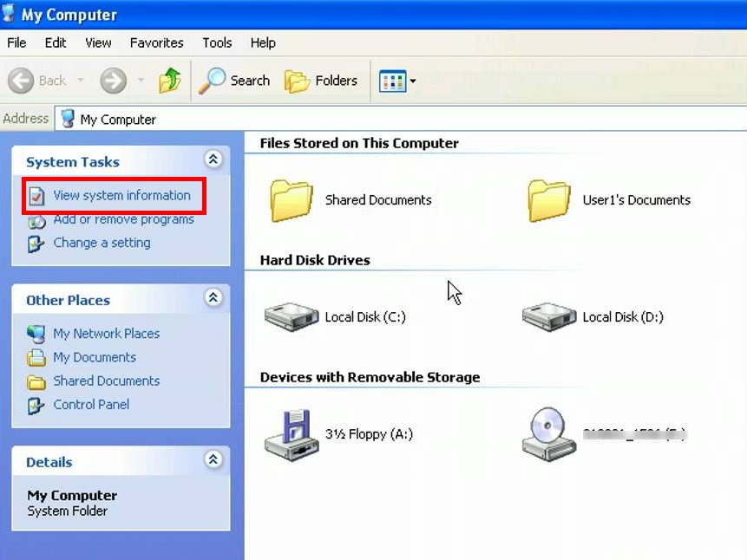The image size is (747, 560).
Task: Open the Tools menu
Action: point(217,42)
